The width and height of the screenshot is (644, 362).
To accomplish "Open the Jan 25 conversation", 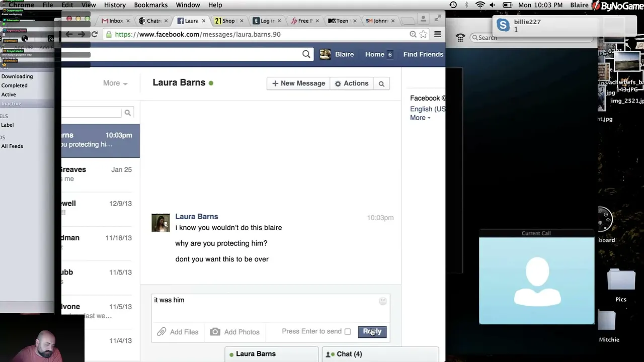I will point(101,174).
